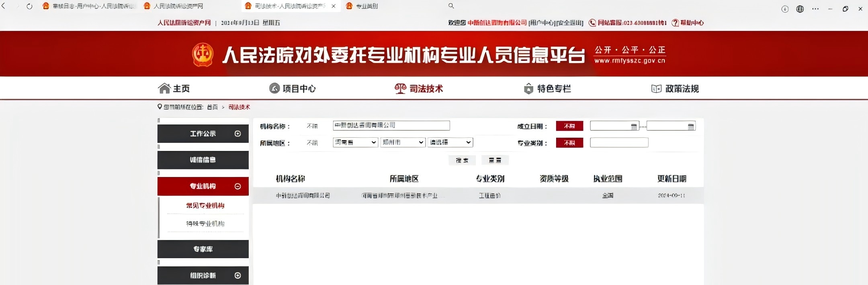
Task: Click the scales icon for 司法技术
Action: (x=400, y=88)
